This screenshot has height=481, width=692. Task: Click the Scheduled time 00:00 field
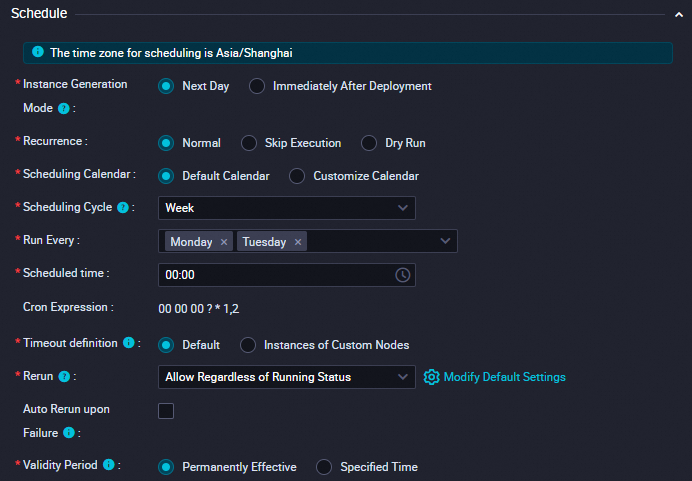point(287,275)
